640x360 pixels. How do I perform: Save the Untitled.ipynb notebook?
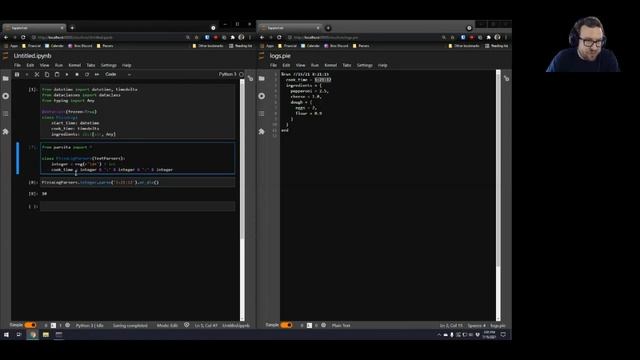17,75
